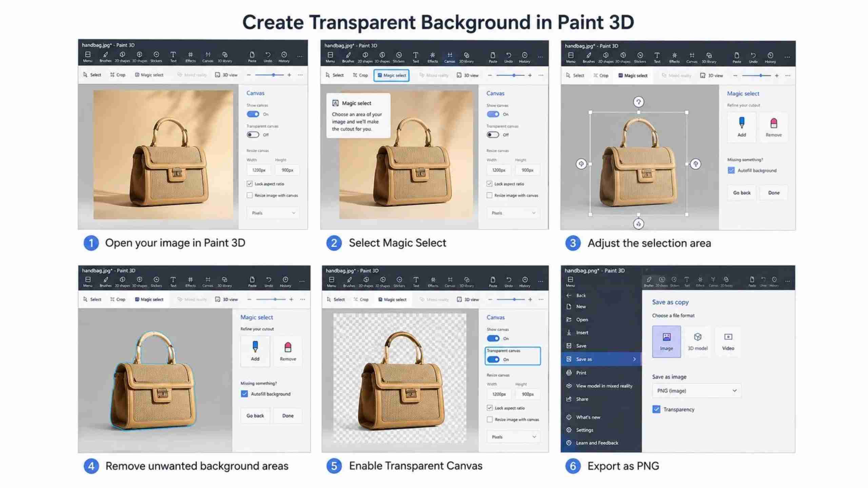Toggle Transparent canvas switch in step 2 window
The width and height of the screenshot is (868, 488).
tap(493, 135)
